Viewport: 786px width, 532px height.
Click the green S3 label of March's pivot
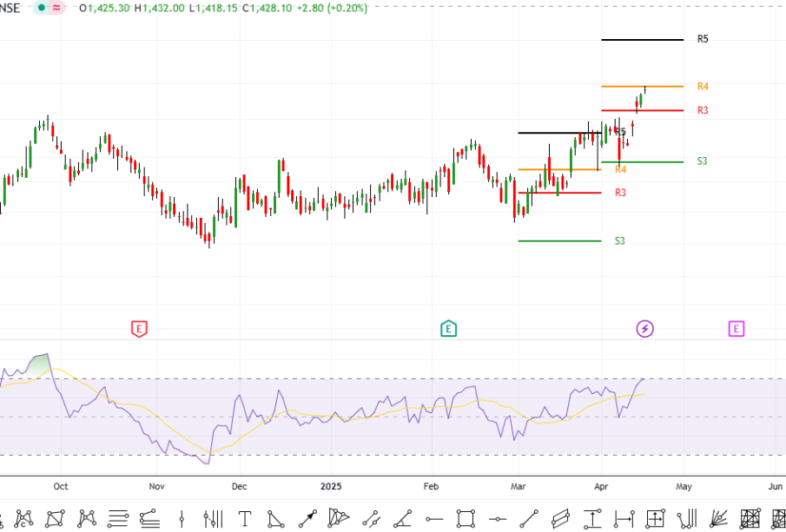pos(620,241)
